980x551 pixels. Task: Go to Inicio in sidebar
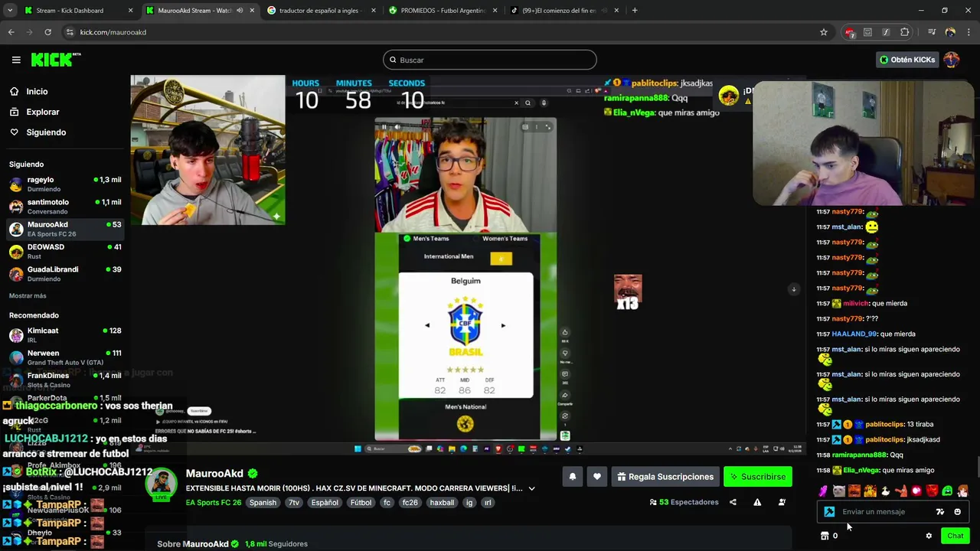[x=37, y=91]
